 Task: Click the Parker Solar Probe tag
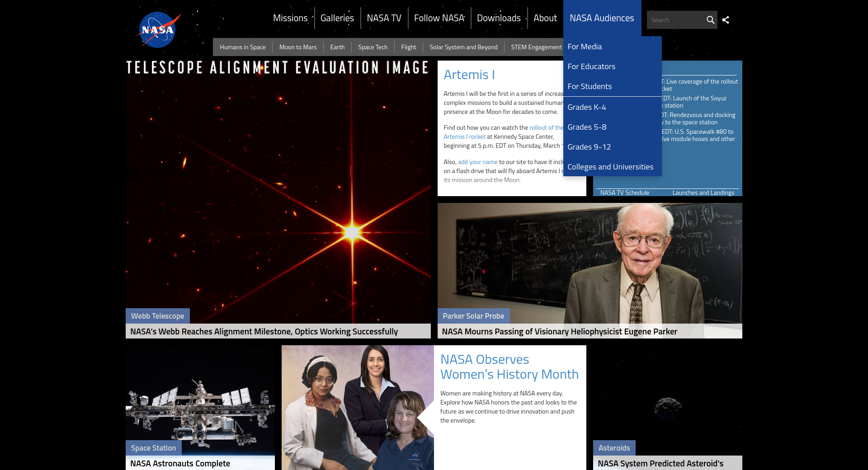(473, 316)
